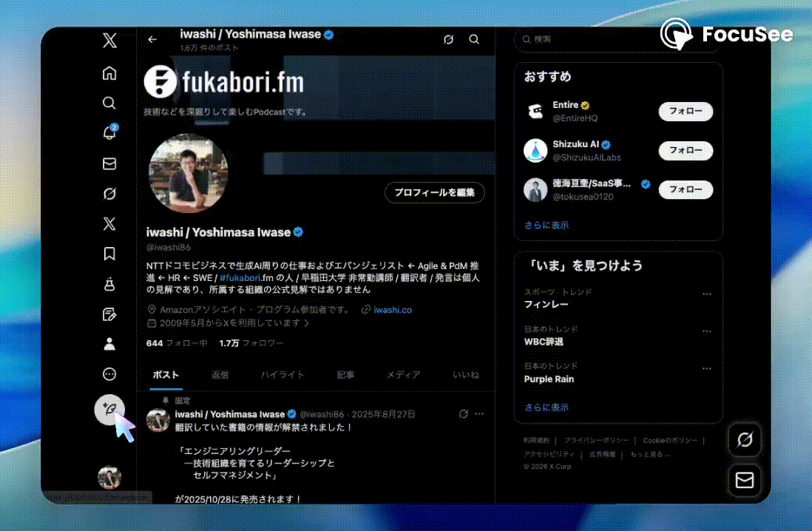812x531 pixels.
Task: Open the floating Grok icon bottom right
Action: point(744,439)
